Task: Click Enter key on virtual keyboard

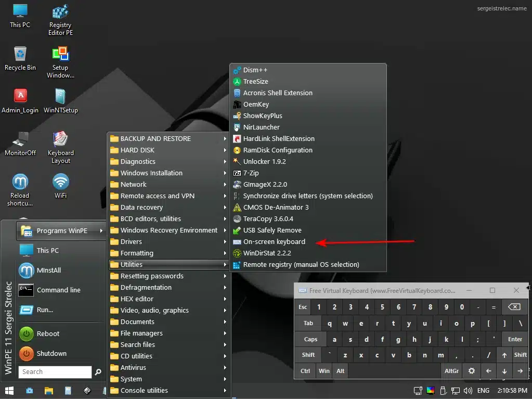Action: point(515,339)
